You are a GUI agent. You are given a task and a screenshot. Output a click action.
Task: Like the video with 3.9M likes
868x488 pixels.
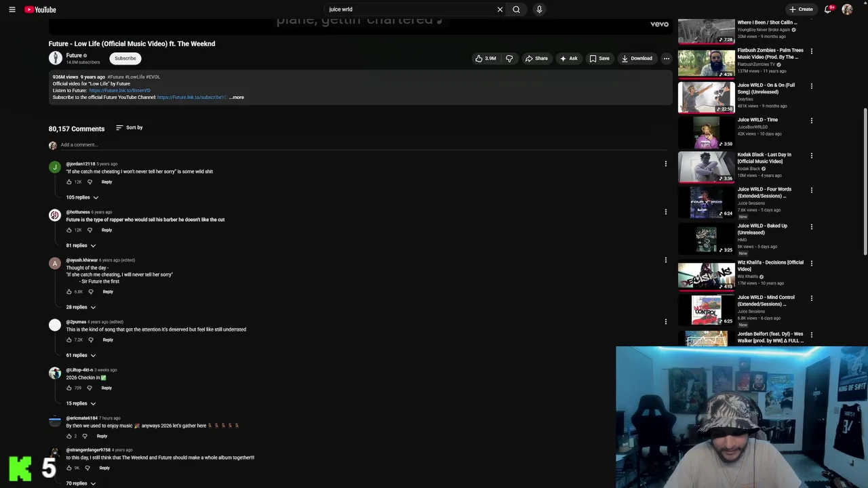click(x=486, y=58)
